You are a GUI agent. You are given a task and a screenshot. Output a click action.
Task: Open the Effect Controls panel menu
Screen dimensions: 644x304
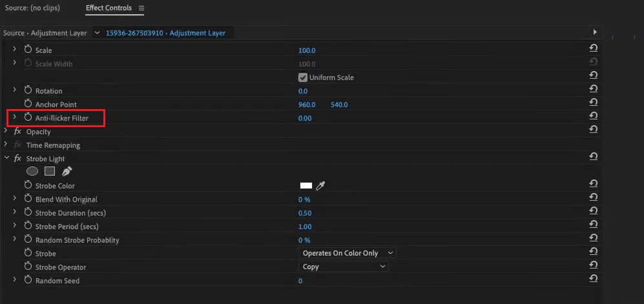point(141,8)
